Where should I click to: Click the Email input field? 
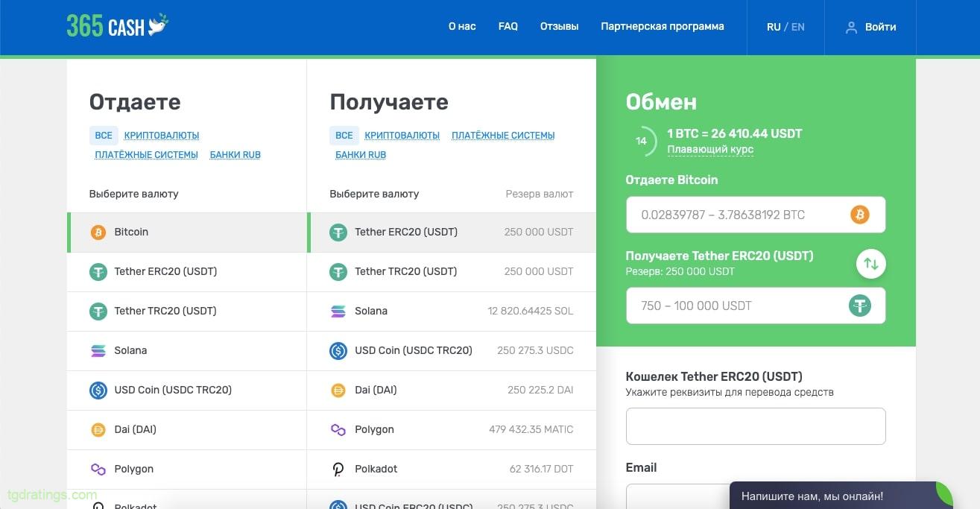click(756, 496)
